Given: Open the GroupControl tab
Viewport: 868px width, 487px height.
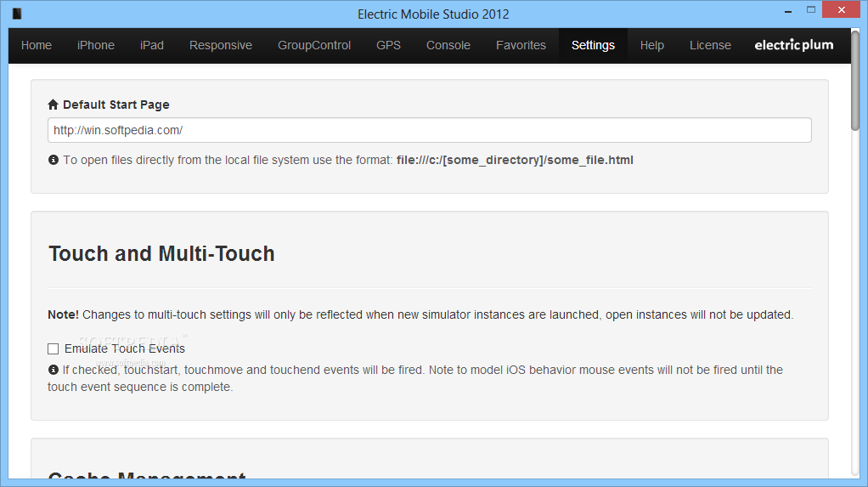Looking at the screenshot, I should coord(314,45).
